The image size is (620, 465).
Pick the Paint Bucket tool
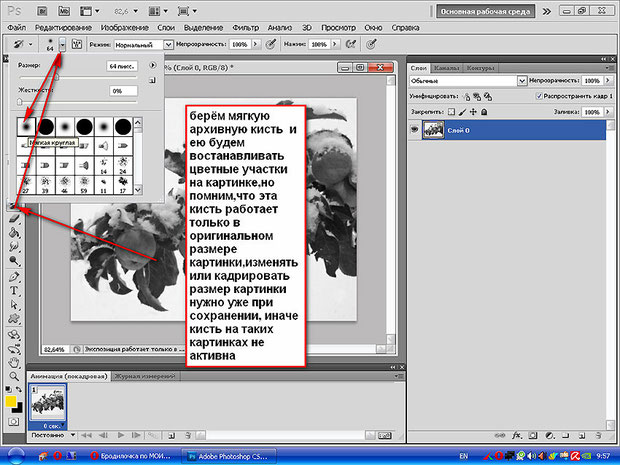point(14,232)
